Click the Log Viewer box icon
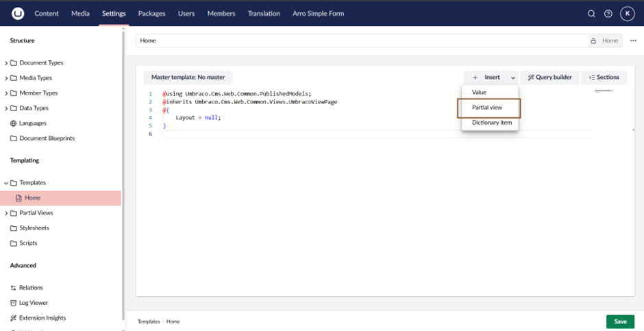Viewport: 644px width, 331px height. tap(13, 303)
